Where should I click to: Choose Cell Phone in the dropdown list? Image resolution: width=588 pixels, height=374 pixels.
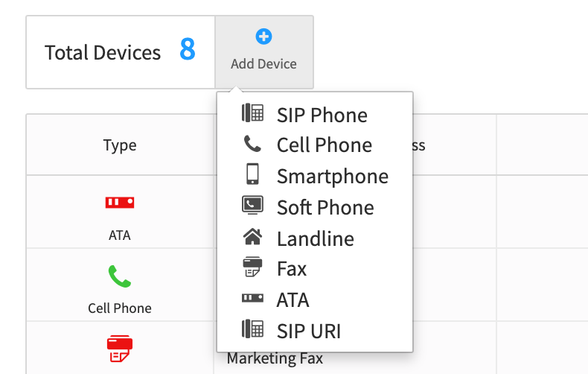pyautogui.click(x=325, y=145)
